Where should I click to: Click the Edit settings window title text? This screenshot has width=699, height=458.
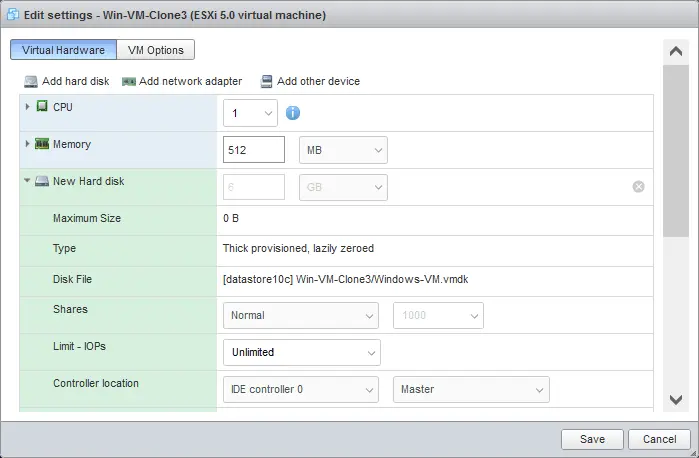pyautogui.click(x=175, y=15)
